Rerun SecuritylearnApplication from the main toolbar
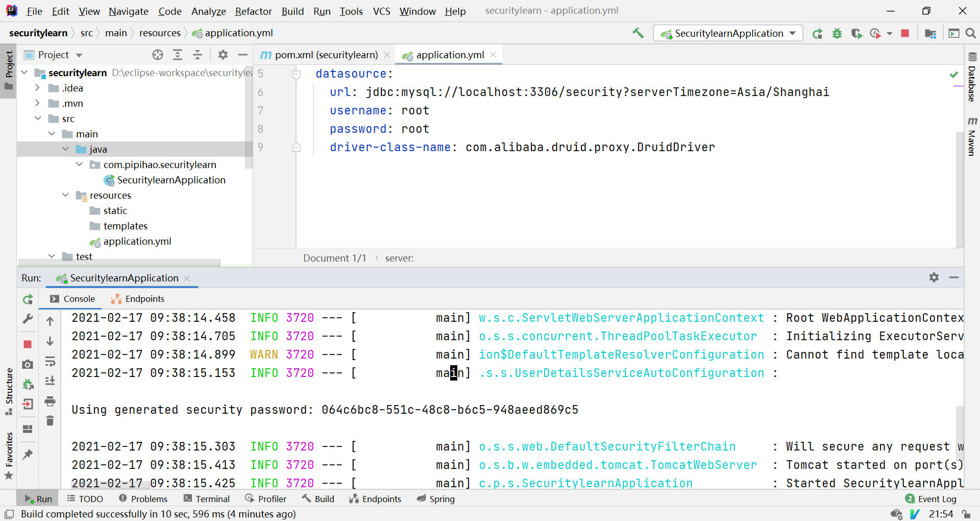The width and height of the screenshot is (980, 521). (817, 34)
